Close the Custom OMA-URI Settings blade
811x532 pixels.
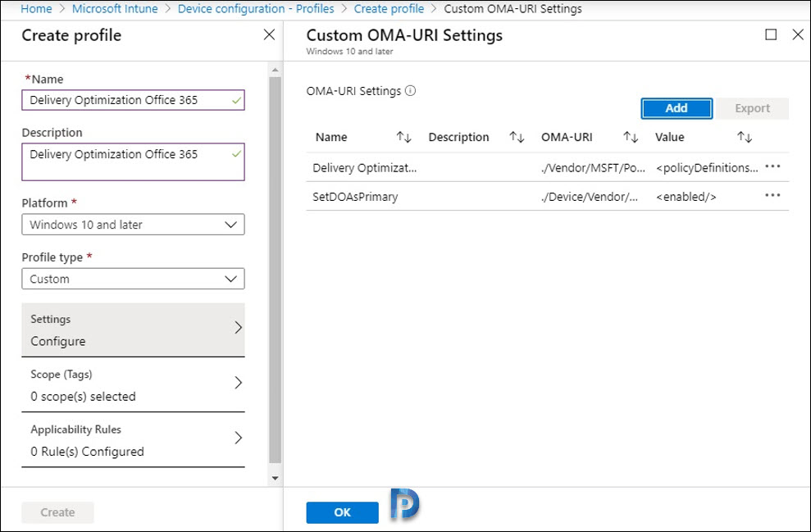(x=798, y=34)
